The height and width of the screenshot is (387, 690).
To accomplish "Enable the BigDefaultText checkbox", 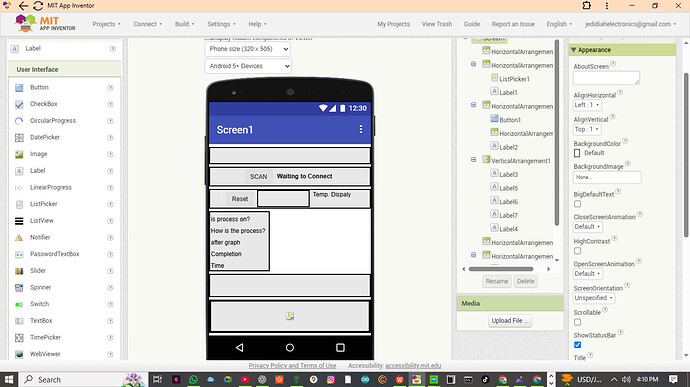I will click(x=577, y=204).
